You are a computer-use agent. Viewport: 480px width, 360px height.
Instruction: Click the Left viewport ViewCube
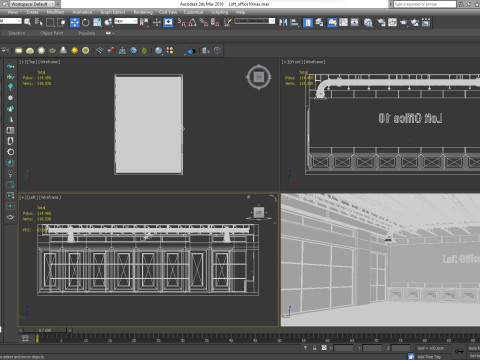tap(259, 212)
